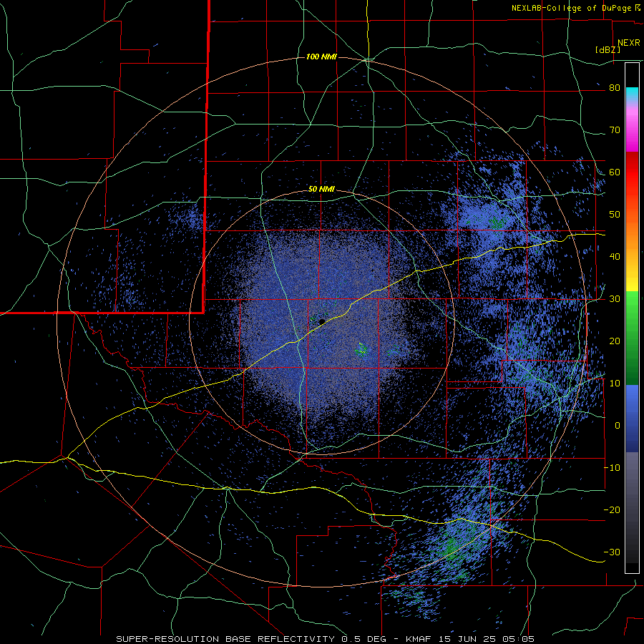Click the 100 NMI range ring label
The height and width of the screenshot is (644, 644).
point(321,57)
